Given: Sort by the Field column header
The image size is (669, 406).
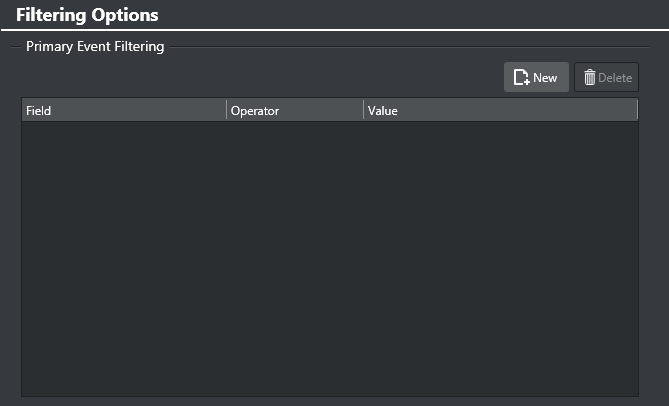Looking at the screenshot, I should click(39, 111).
